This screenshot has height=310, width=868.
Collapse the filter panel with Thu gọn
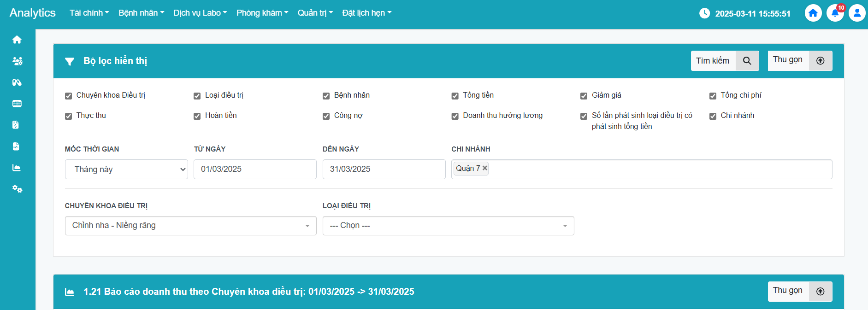(800, 61)
